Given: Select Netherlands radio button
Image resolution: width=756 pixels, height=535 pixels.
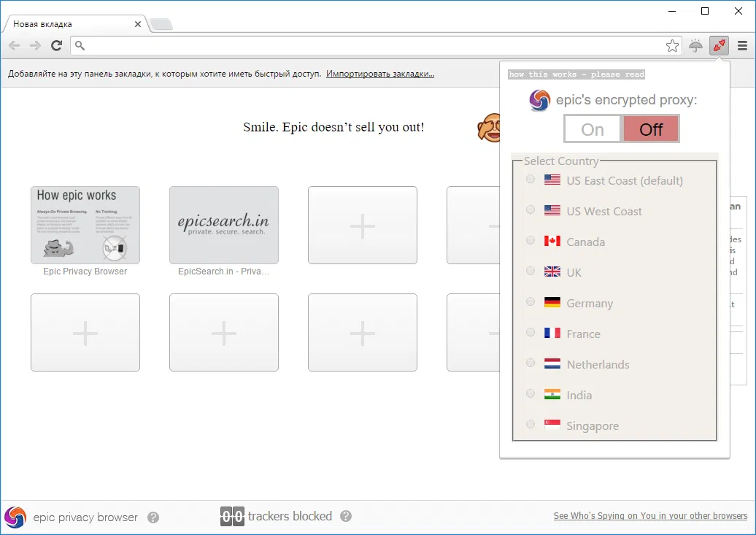Looking at the screenshot, I should (x=531, y=363).
